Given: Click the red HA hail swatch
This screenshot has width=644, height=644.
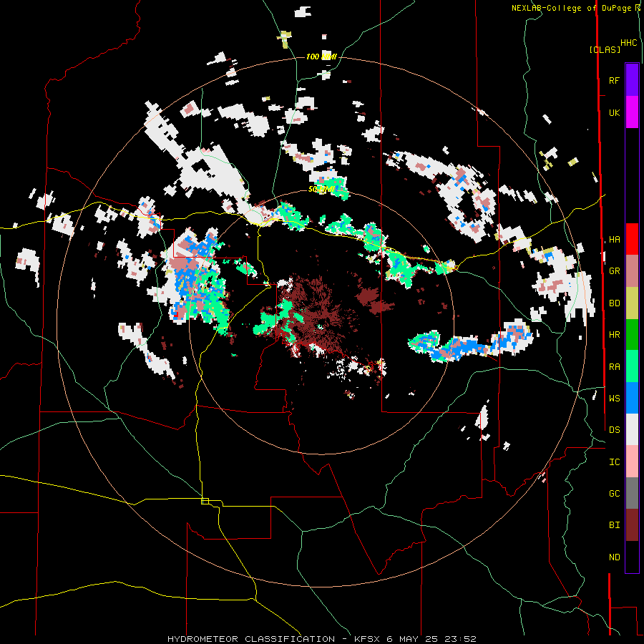Looking at the screenshot, I should pyautogui.click(x=632, y=239).
